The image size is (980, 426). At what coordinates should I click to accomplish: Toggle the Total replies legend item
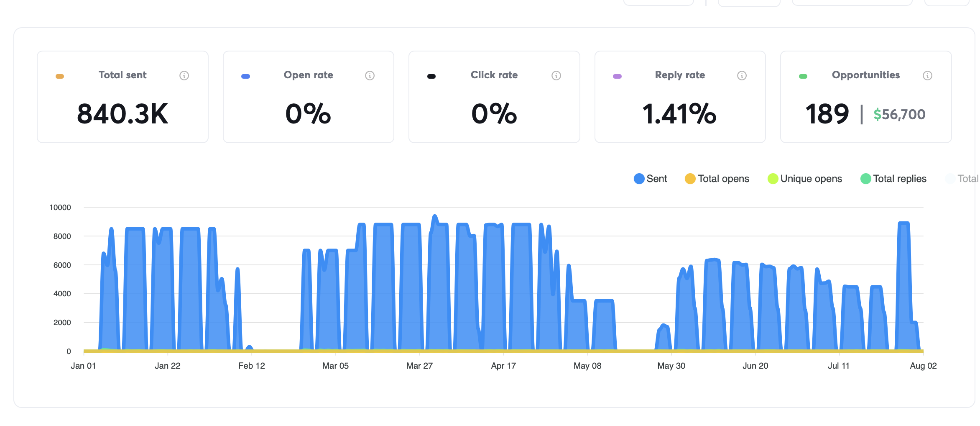[893, 179]
